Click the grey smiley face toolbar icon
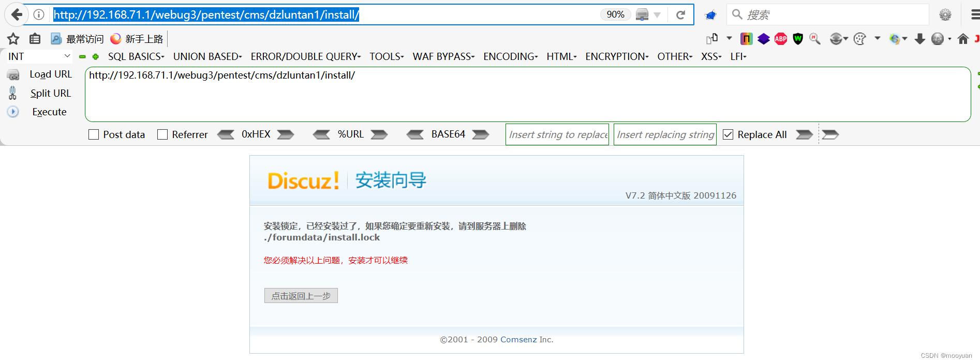Screen dimensions: 980x364 pyautogui.click(x=835, y=39)
